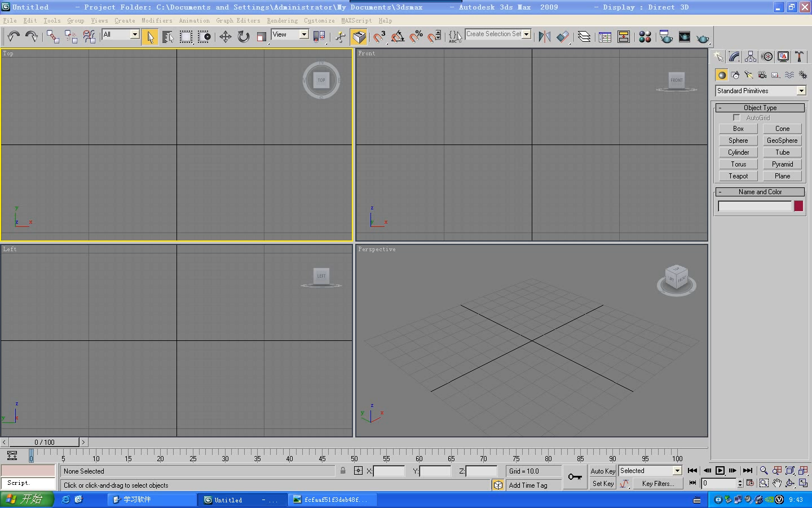Switch to the Utilities hammer panel
Image resolution: width=812 pixels, height=508 pixels.
(x=799, y=56)
